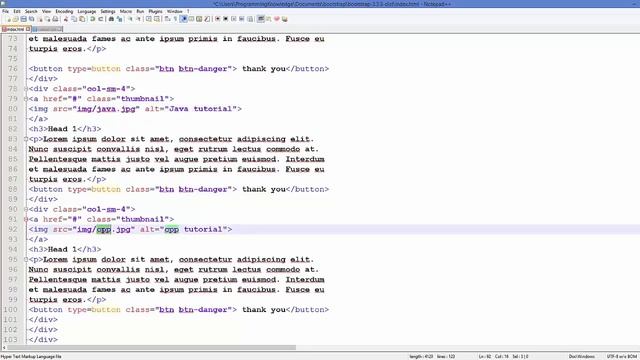Open Find with the binoculars icon
This screenshot has width=640, height=360.
(x=111, y=19)
